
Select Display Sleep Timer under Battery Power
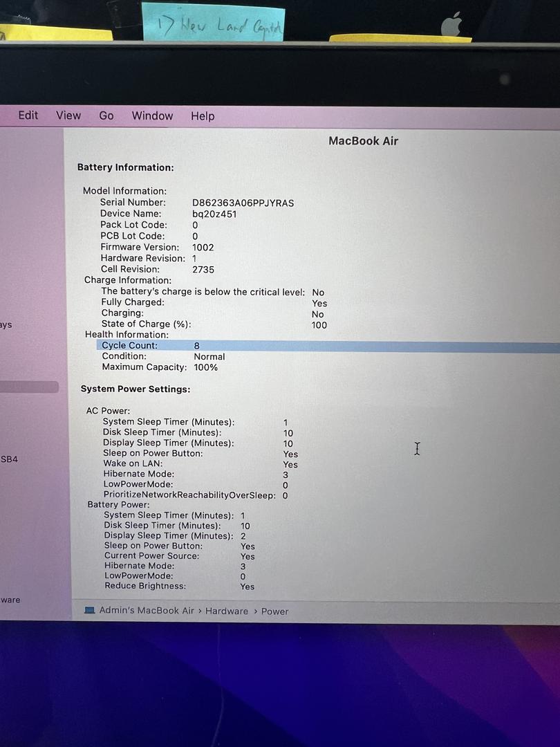point(169,535)
